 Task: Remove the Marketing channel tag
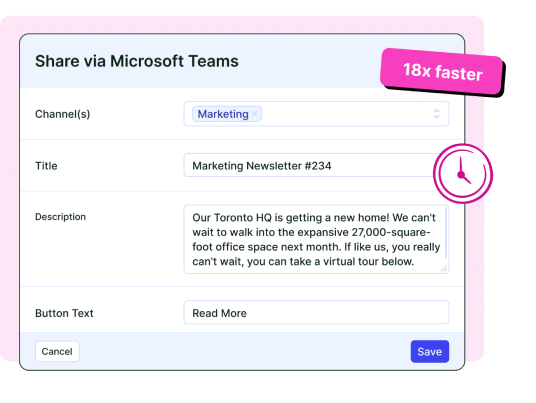point(254,114)
